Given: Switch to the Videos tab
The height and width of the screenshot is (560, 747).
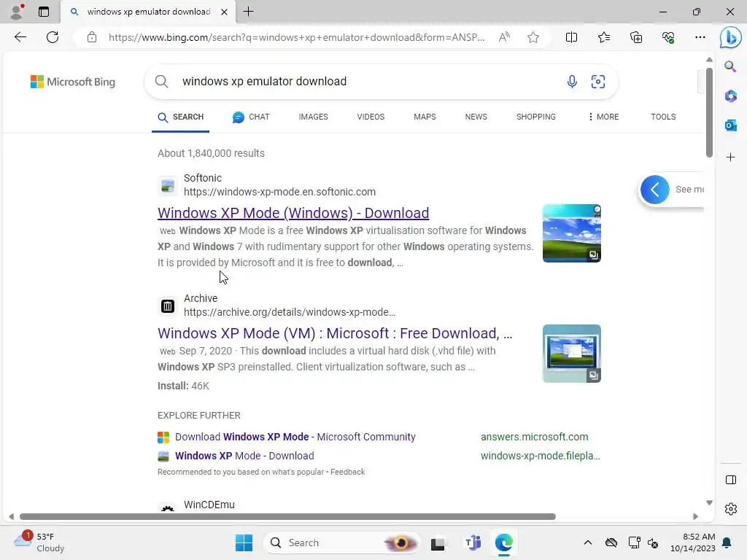Looking at the screenshot, I should 371,117.
